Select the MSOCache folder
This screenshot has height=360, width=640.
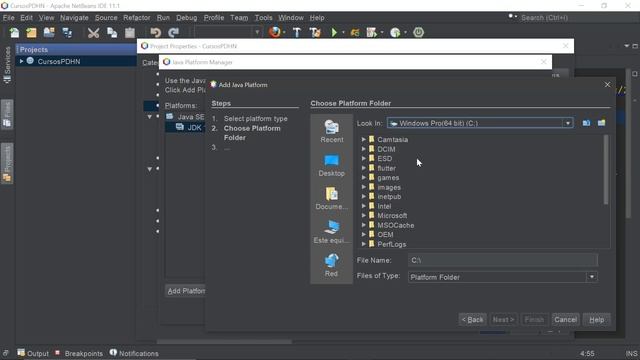[396, 225]
